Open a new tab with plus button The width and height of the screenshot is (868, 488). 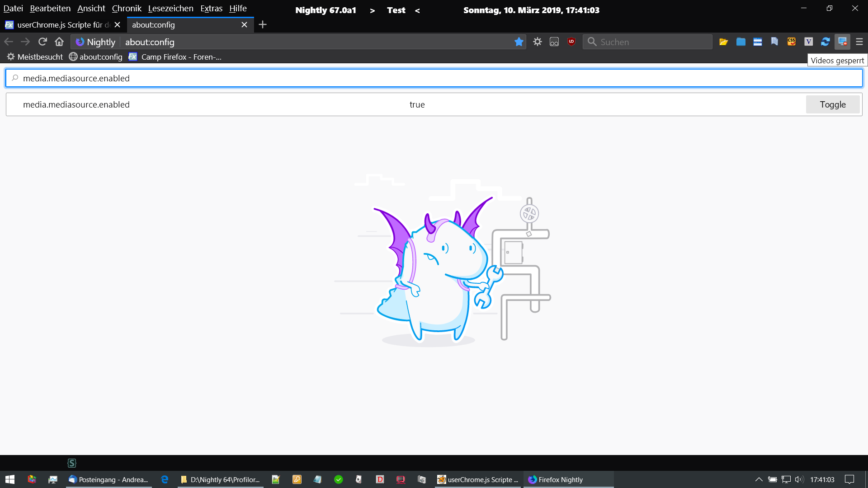click(x=263, y=25)
